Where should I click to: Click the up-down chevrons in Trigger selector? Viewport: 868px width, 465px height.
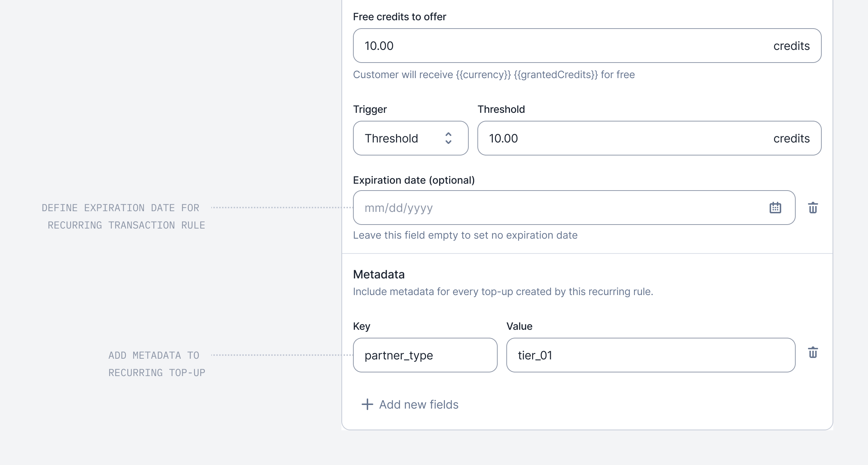coord(448,138)
